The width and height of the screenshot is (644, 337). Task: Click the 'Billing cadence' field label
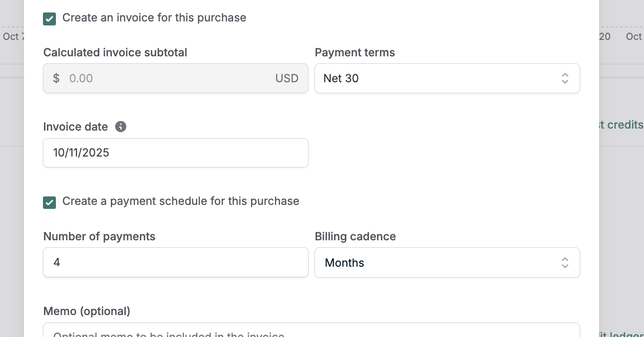tap(355, 236)
